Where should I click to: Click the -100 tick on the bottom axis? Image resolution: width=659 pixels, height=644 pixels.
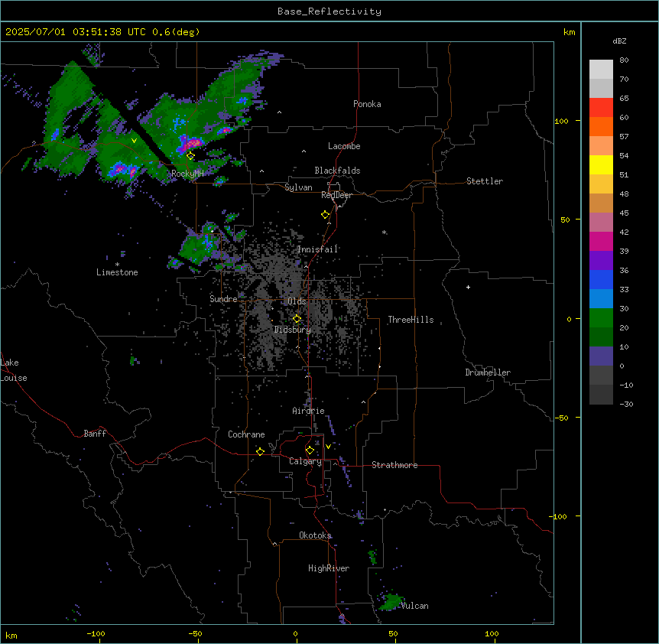(x=96, y=633)
